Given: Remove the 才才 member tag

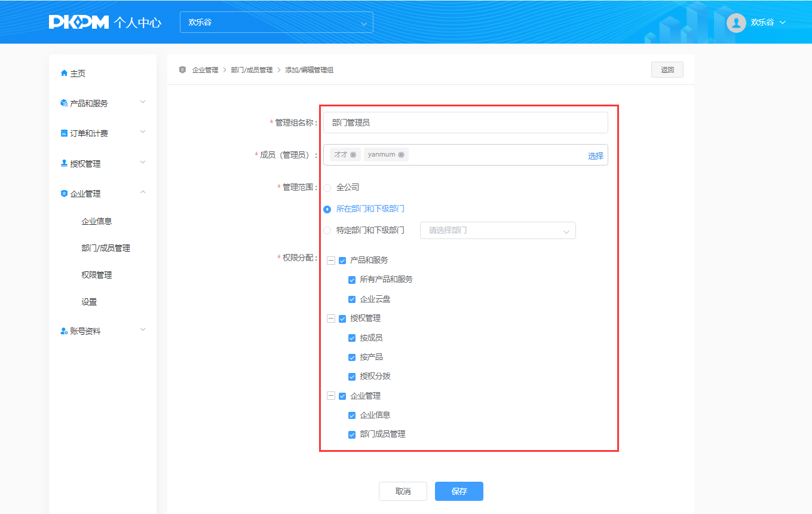Looking at the screenshot, I should [x=353, y=155].
